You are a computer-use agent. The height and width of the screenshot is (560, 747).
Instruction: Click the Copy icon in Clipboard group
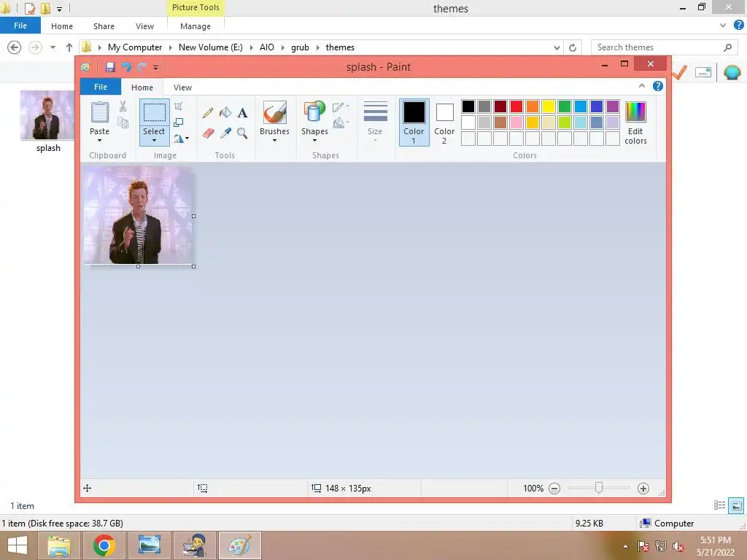123,122
